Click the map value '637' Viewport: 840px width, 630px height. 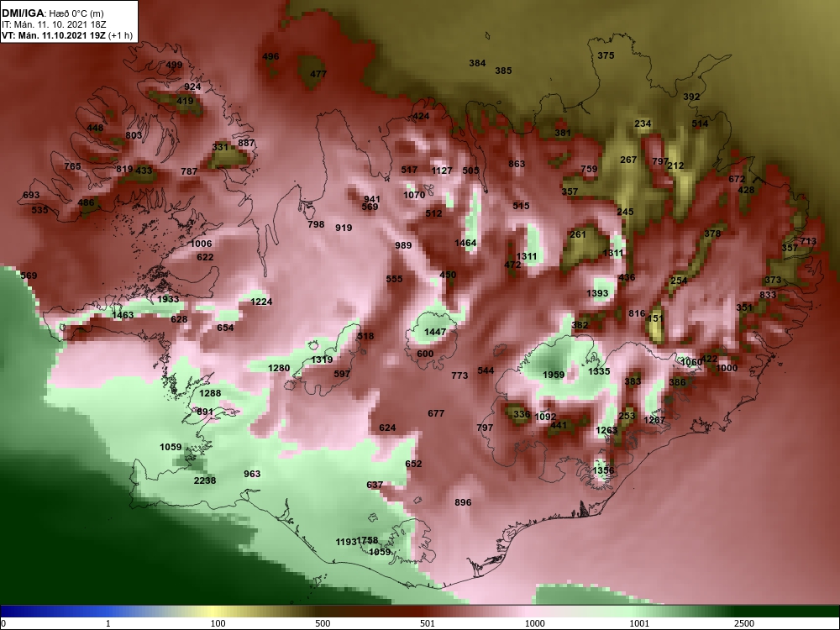click(375, 485)
